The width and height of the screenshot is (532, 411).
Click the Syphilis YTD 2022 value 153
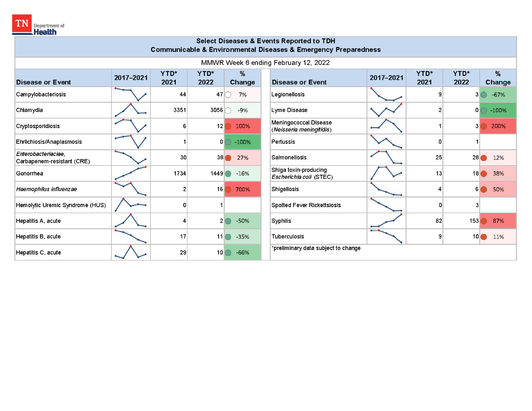pos(474,221)
